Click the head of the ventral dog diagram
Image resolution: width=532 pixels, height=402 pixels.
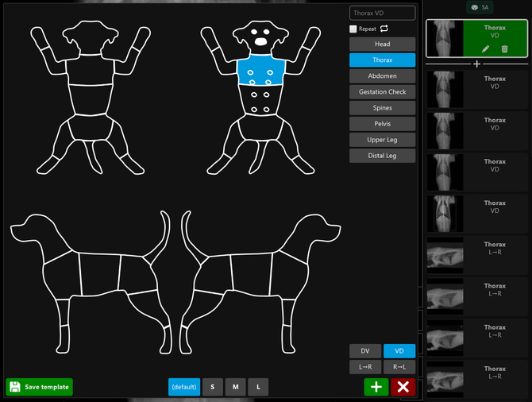click(260, 37)
